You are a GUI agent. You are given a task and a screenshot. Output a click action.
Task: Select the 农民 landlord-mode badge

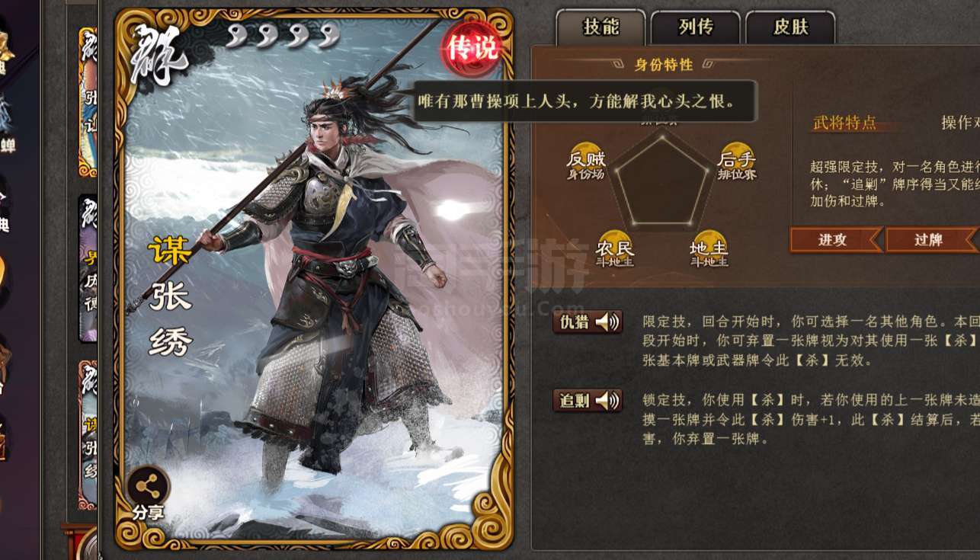click(x=614, y=249)
